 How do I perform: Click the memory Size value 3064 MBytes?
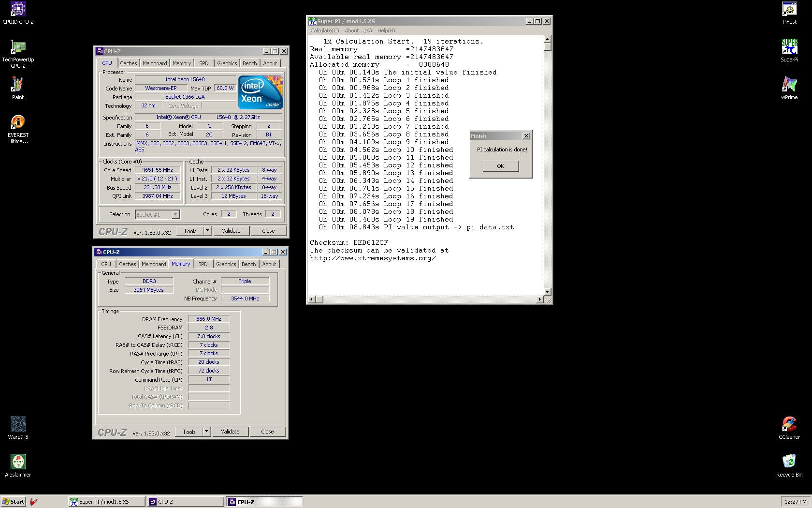149,290
